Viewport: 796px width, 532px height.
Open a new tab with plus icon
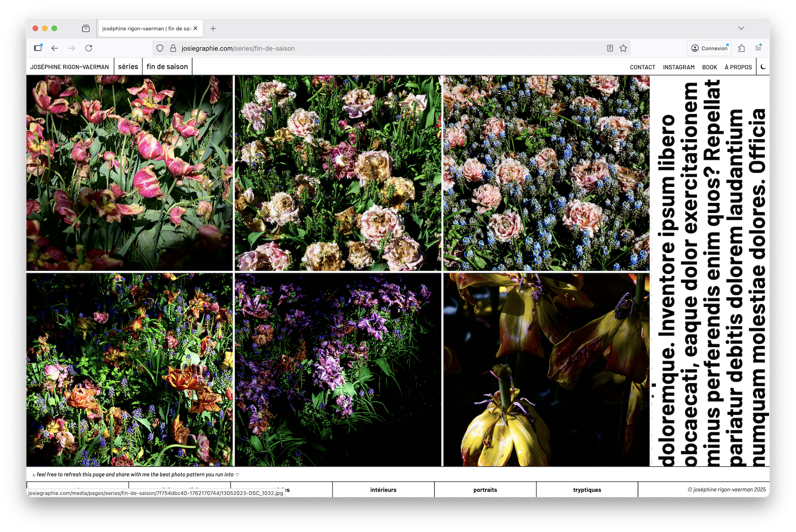tap(213, 29)
